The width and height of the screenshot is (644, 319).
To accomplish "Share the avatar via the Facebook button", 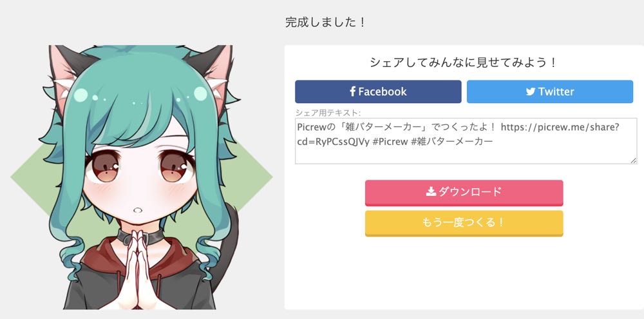I will click(378, 92).
